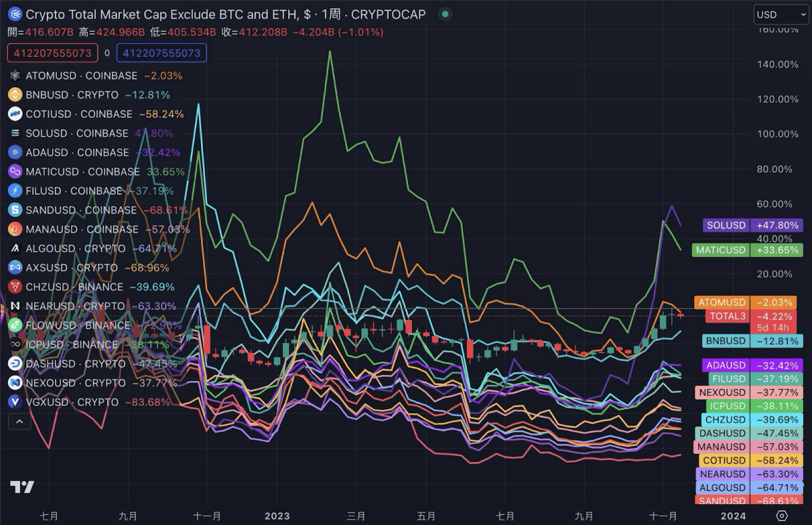Click the FILUSD coin icon in the legend
Viewport: 812px width, 525px height.
pos(15,191)
